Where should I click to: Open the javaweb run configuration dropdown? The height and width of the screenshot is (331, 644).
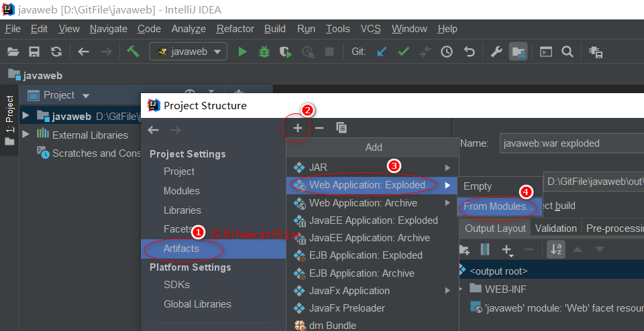(189, 52)
